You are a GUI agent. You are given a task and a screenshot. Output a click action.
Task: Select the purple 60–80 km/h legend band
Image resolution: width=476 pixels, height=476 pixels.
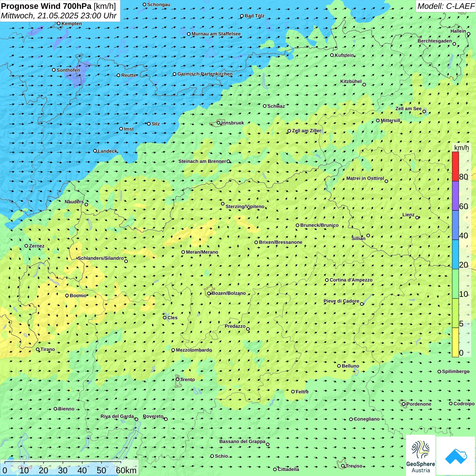pos(455,196)
